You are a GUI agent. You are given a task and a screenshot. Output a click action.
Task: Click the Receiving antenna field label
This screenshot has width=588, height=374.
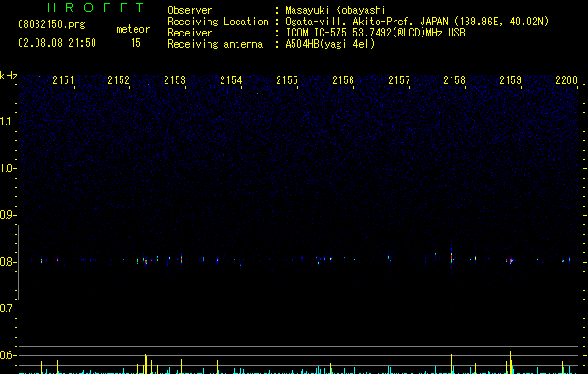[x=215, y=44]
